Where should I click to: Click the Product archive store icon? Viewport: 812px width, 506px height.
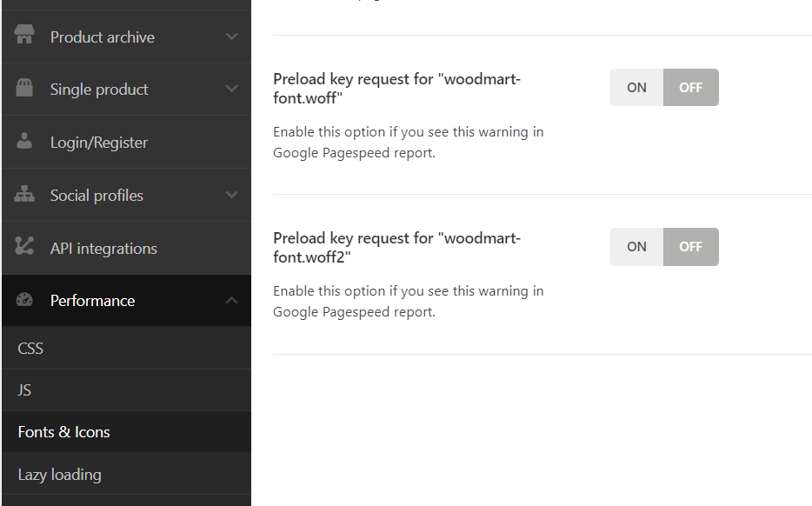click(x=24, y=36)
